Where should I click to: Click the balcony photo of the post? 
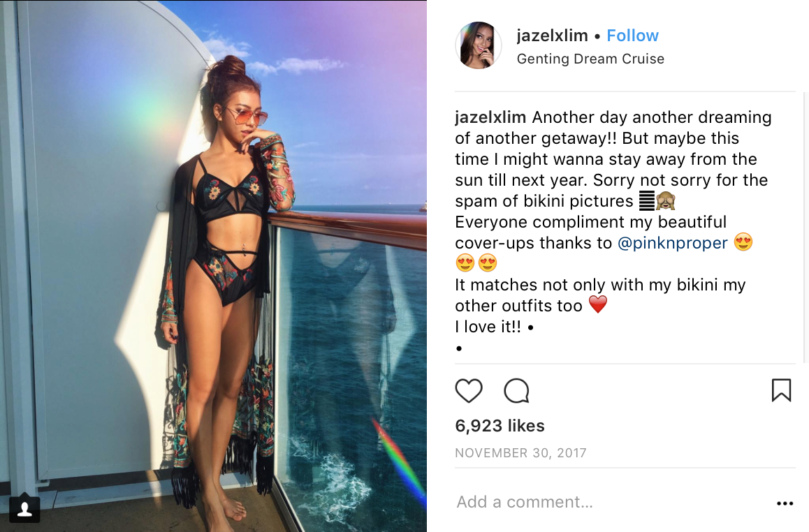pyautogui.click(x=213, y=266)
